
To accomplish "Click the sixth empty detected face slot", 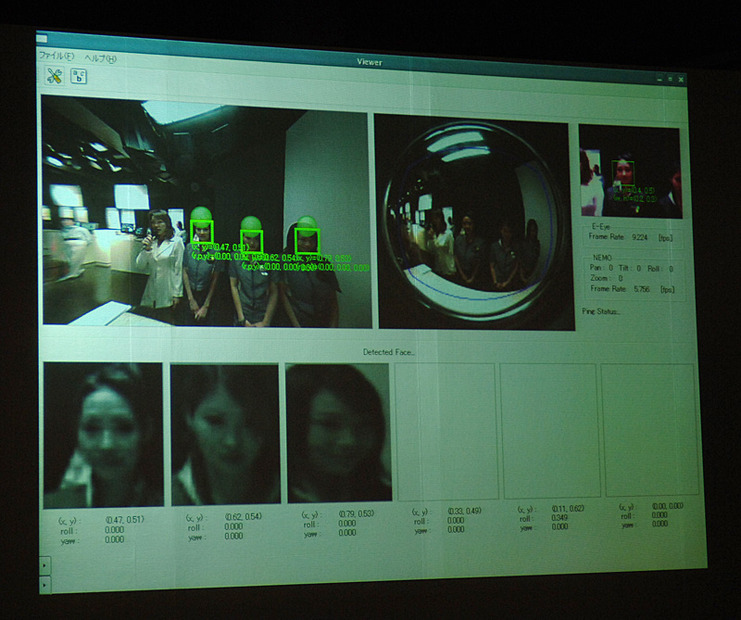I will click(x=648, y=429).
